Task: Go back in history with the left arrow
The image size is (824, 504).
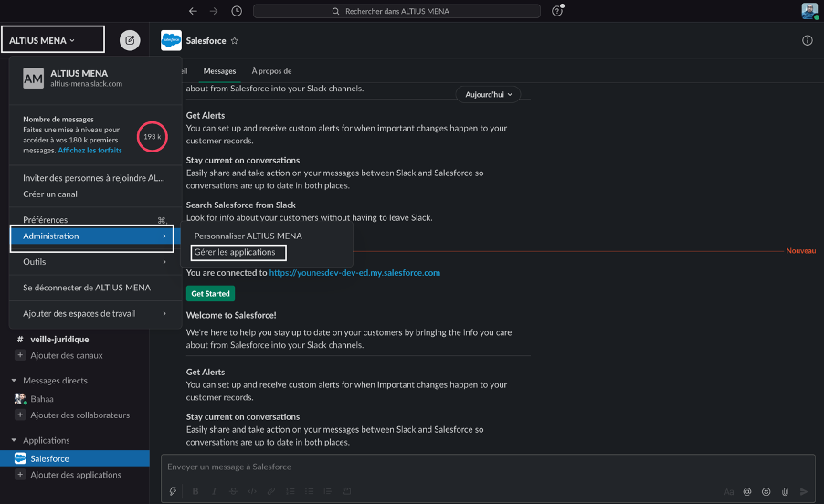Action: [x=193, y=11]
